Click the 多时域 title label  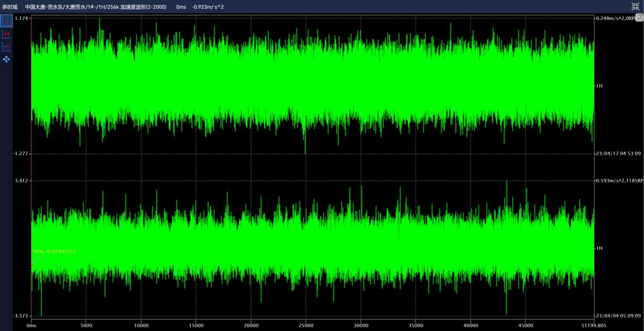10,7
